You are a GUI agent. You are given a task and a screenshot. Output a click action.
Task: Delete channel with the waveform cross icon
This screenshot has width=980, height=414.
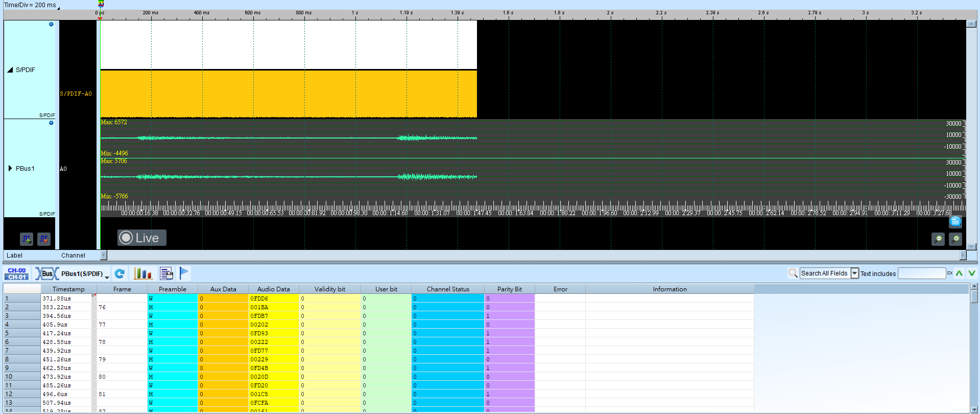point(44,239)
